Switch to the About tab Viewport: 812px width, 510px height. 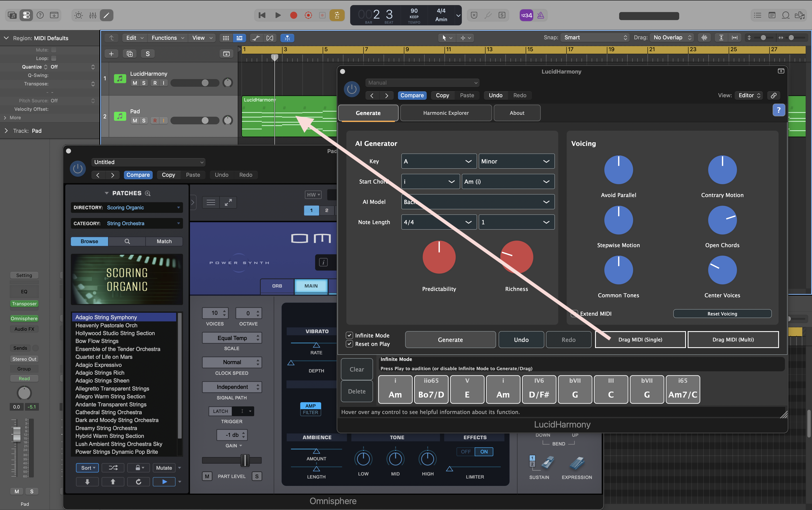coord(517,113)
